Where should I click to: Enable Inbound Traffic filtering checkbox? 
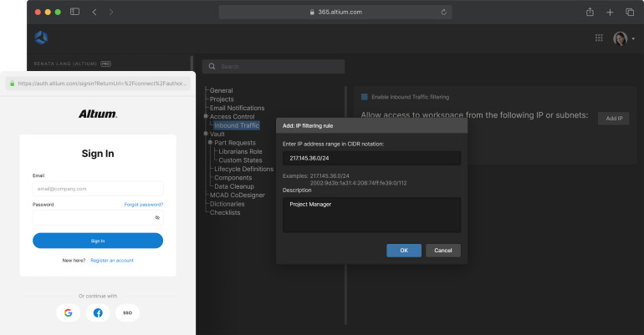coord(365,97)
